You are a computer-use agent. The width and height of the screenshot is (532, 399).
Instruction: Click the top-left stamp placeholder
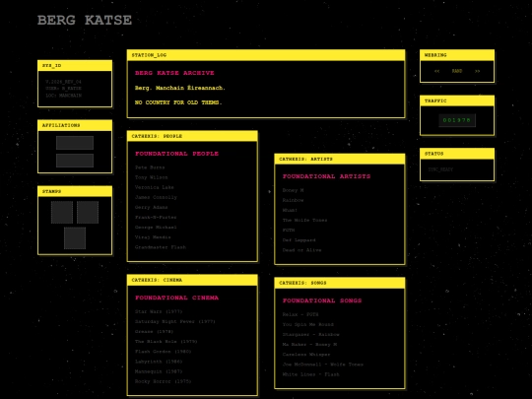click(x=62, y=213)
